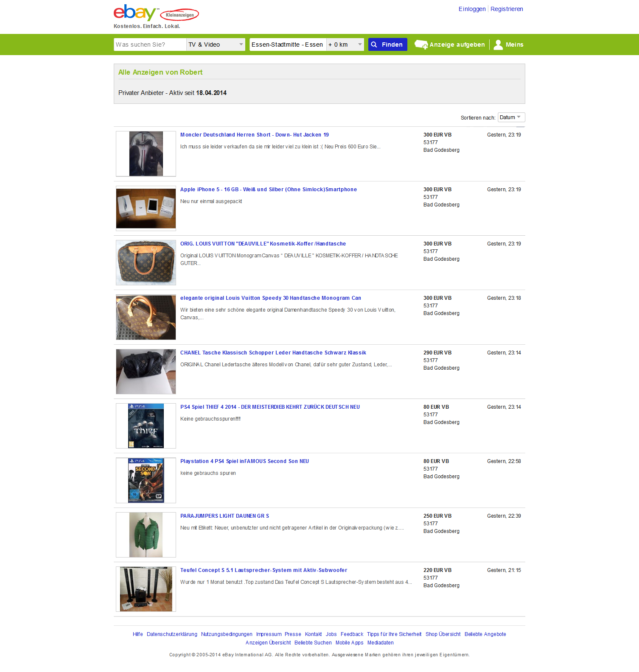Click 'Gestern, 22:58' timestamp
The height and width of the screenshot is (672, 639).
click(x=504, y=461)
